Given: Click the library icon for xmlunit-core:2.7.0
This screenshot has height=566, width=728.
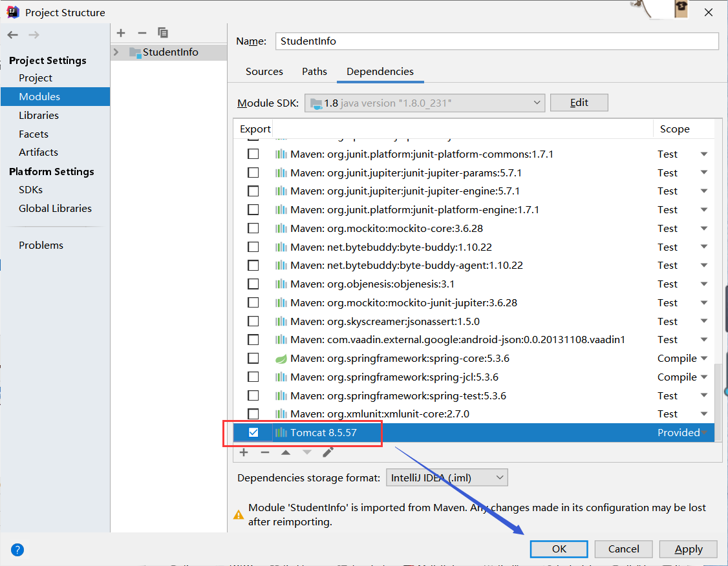Looking at the screenshot, I should pos(281,414).
